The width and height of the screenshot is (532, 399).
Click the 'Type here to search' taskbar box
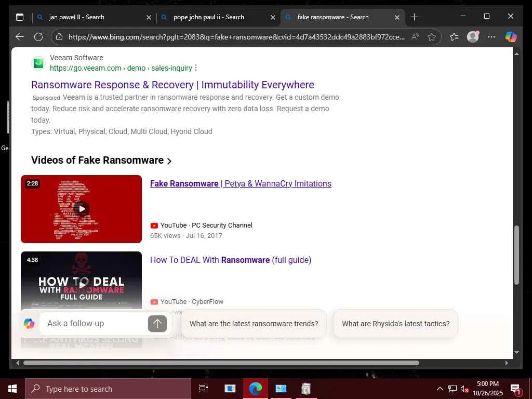(108, 389)
